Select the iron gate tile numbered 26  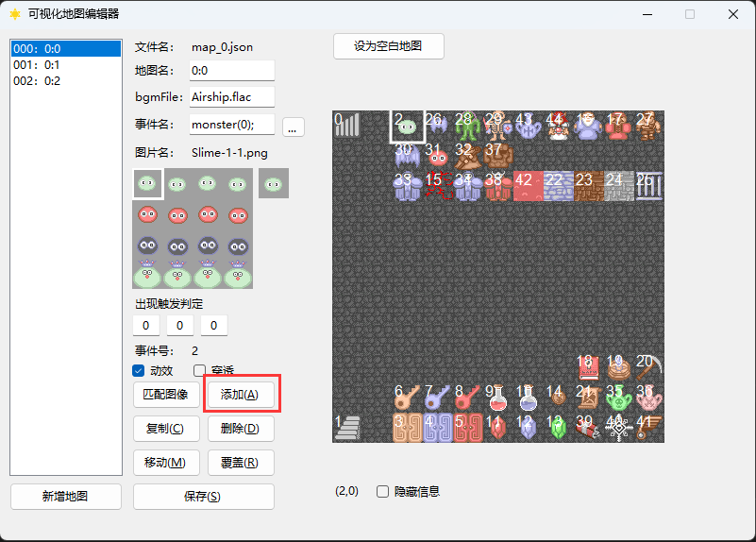(649, 186)
